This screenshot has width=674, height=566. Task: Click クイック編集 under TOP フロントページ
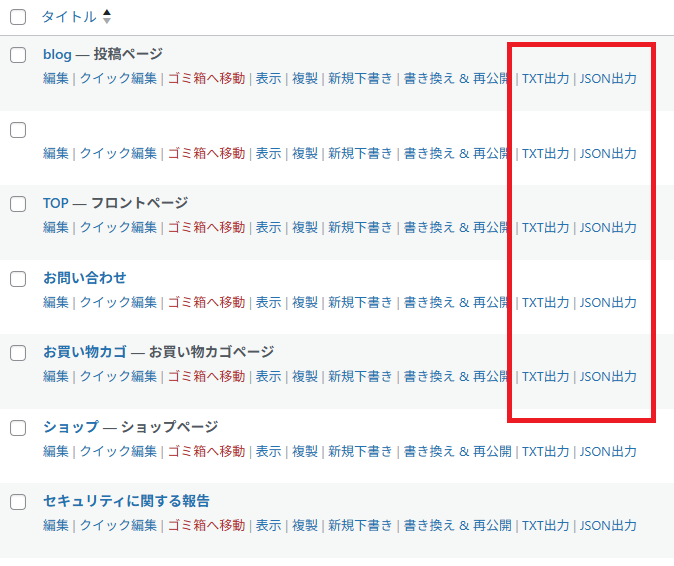(118, 227)
